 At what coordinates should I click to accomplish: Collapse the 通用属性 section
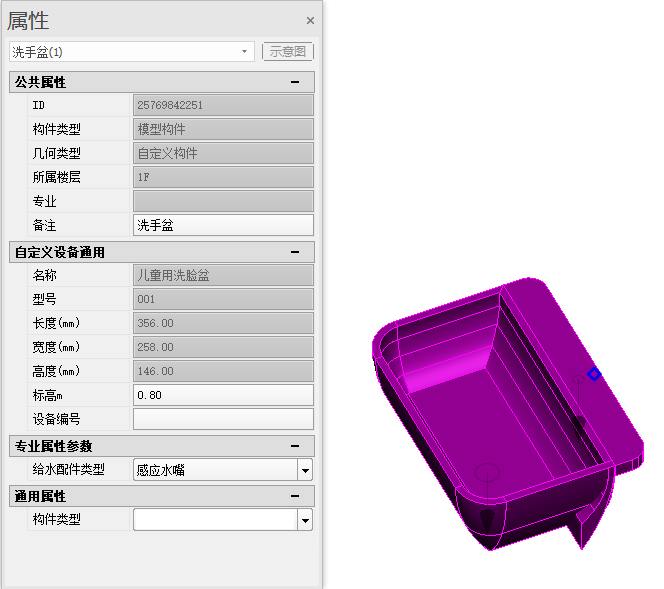(x=295, y=496)
